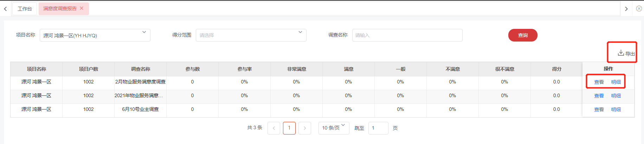Click the circled close-all icon at top right
This screenshot has width=644, height=144.
[639, 8]
